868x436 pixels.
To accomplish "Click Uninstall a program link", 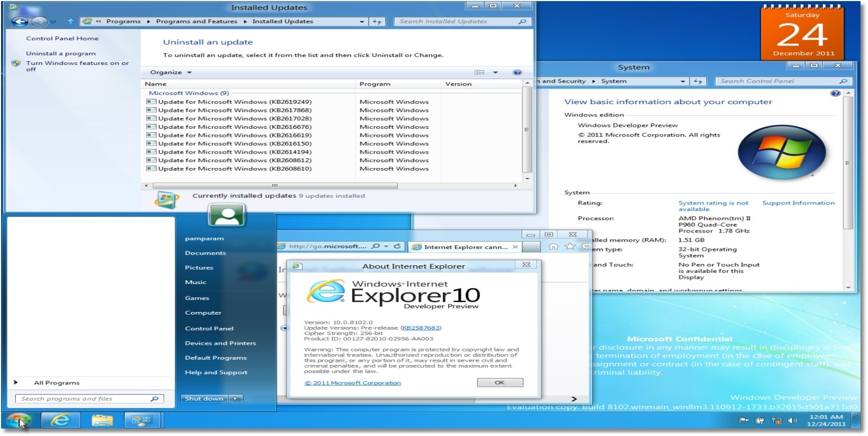I will [x=61, y=54].
